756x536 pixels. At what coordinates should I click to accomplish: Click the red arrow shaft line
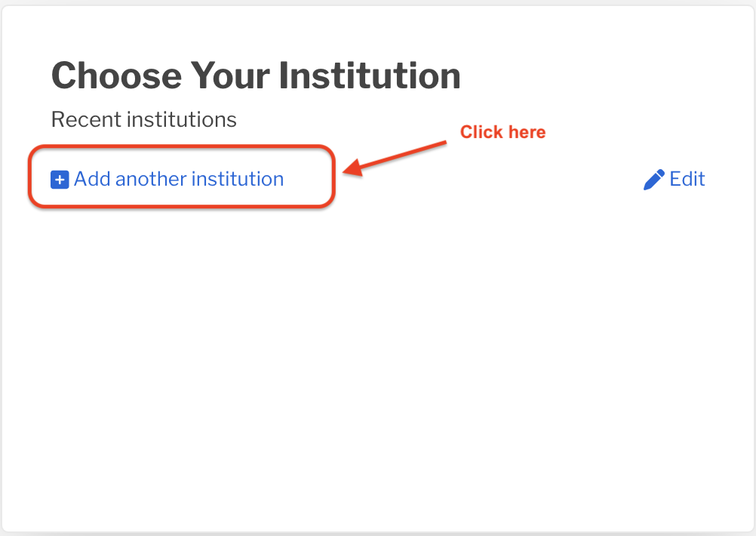(x=404, y=155)
